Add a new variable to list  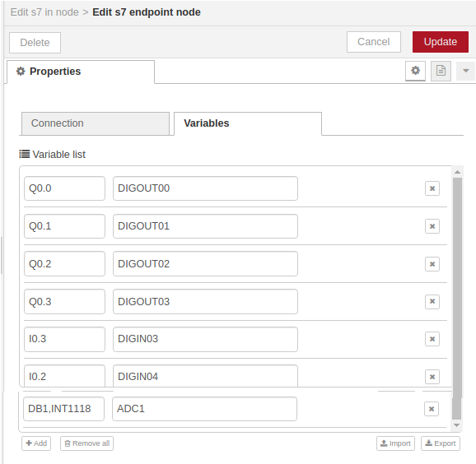pyautogui.click(x=36, y=443)
